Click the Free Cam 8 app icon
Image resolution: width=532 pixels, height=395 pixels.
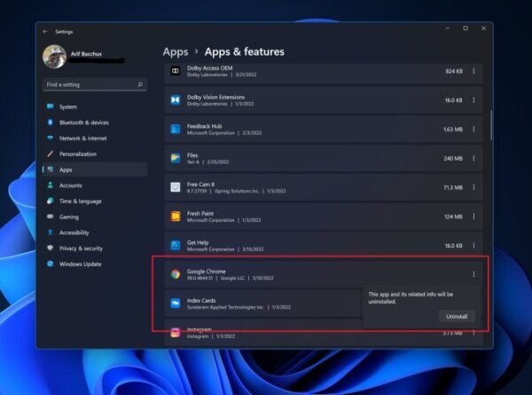176,187
